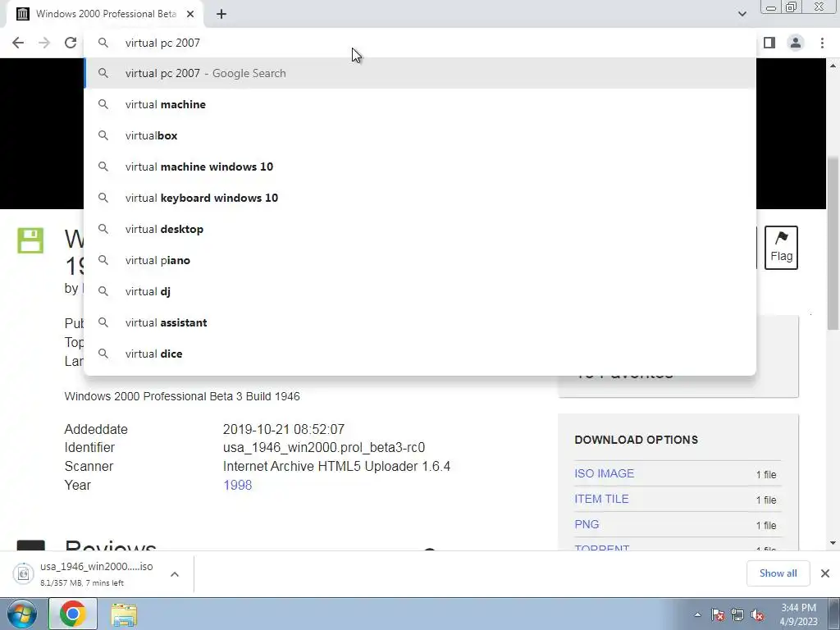Click the page scrollbar up arrow
Image resolution: width=840 pixels, height=630 pixels.
pos(833,66)
